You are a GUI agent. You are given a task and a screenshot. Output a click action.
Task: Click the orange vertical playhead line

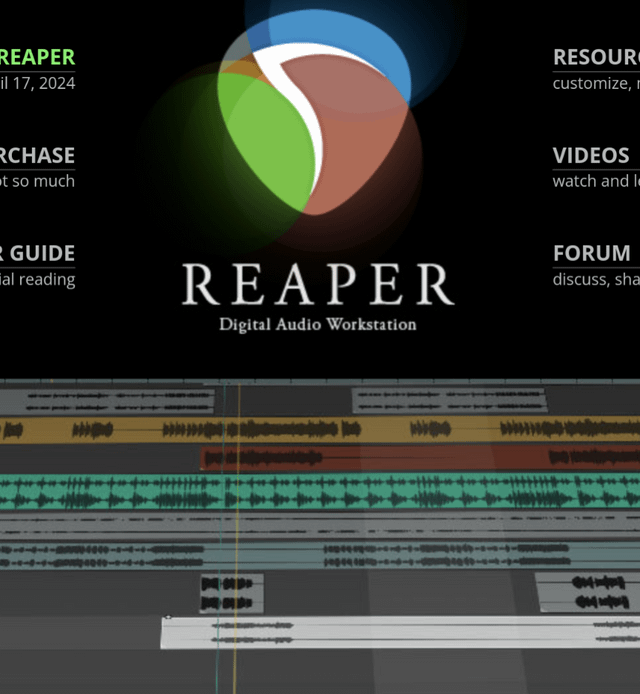[237, 536]
